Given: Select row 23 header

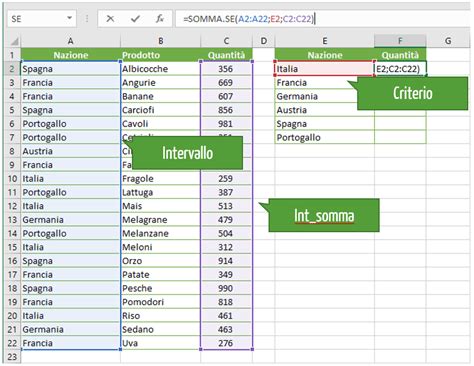Looking at the screenshot, I should (12, 357).
